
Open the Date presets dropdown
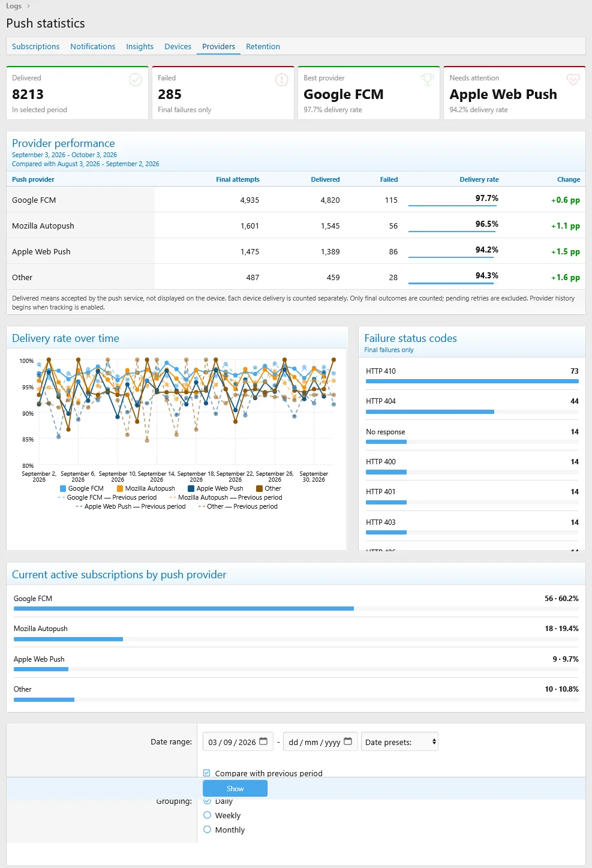[x=399, y=742]
